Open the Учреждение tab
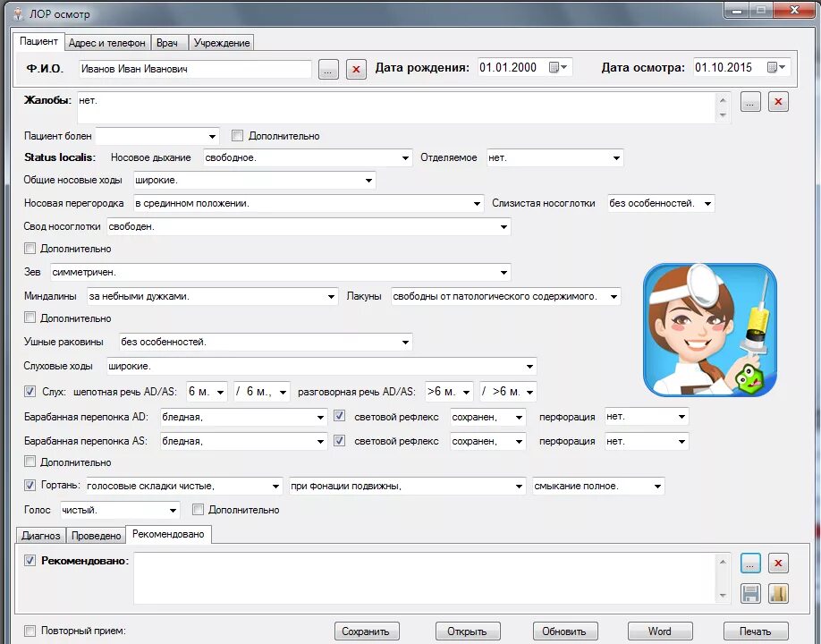Viewport: 821px width, 644px height. (222, 43)
